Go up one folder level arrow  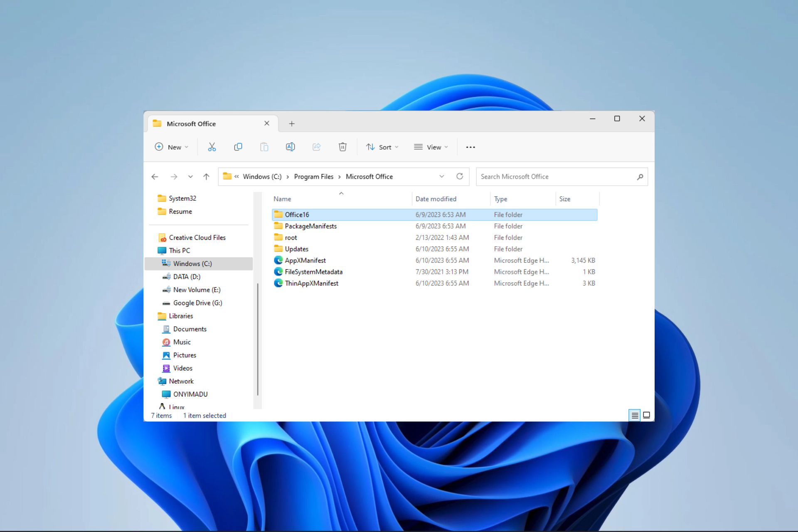pyautogui.click(x=206, y=177)
